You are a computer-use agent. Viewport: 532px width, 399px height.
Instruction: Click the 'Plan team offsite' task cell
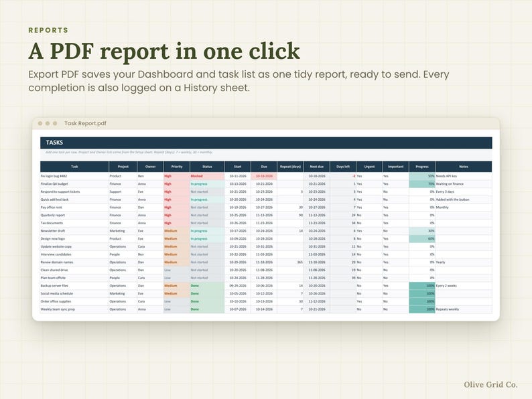[74, 278]
